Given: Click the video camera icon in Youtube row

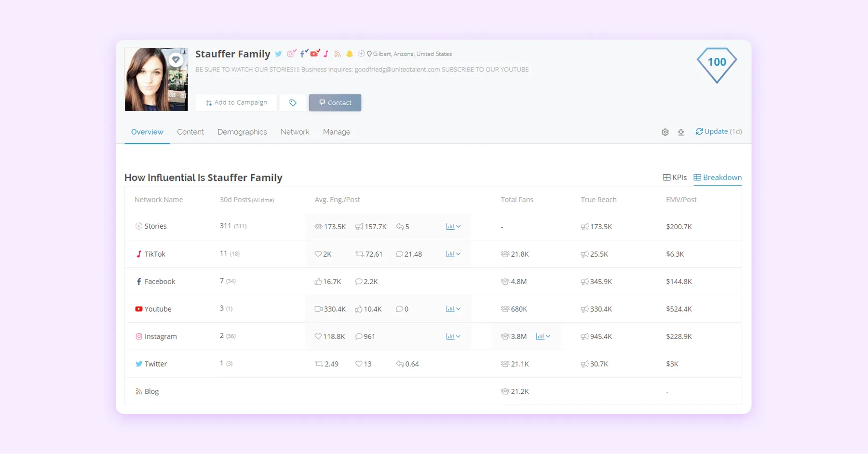Looking at the screenshot, I should 318,309.
